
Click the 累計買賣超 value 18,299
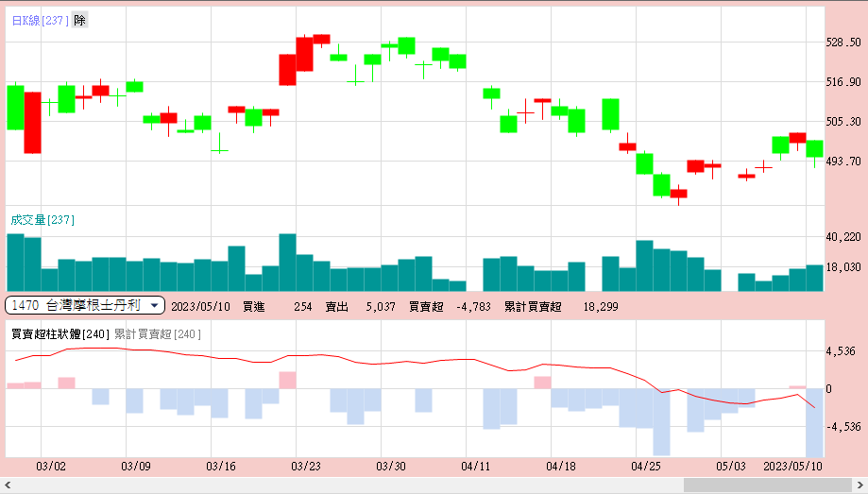601,307
